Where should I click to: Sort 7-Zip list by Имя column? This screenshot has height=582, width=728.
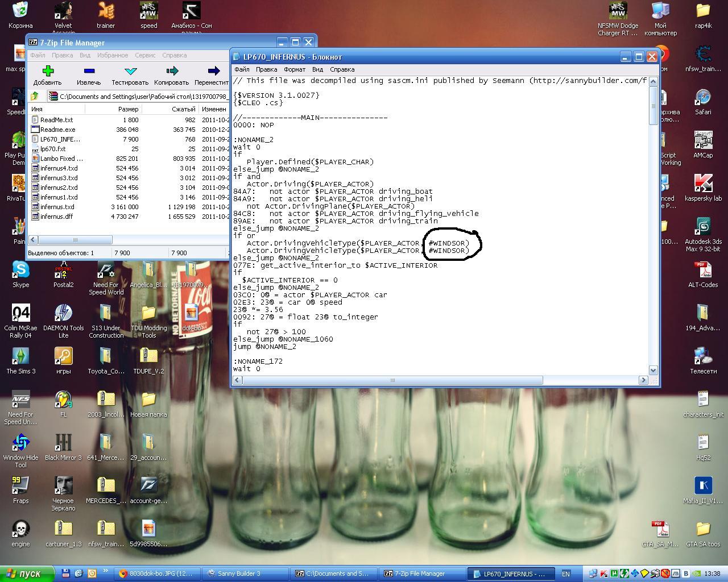(56, 109)
